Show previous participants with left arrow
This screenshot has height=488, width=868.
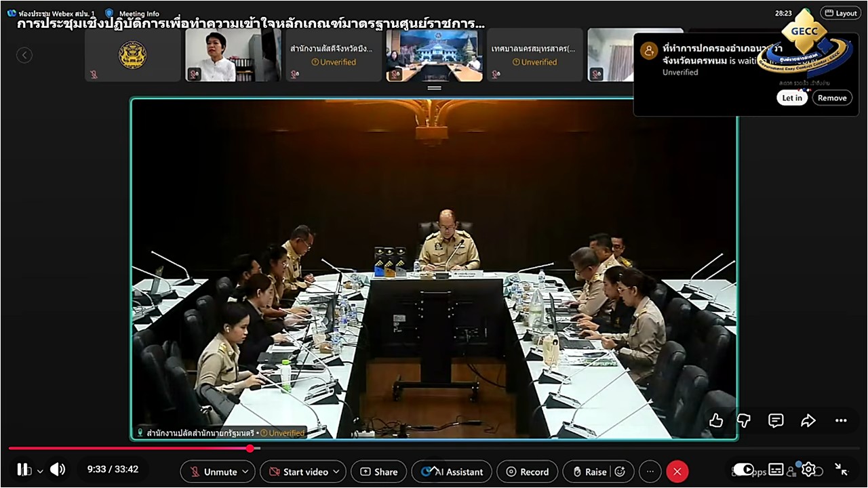coord(24,56)
